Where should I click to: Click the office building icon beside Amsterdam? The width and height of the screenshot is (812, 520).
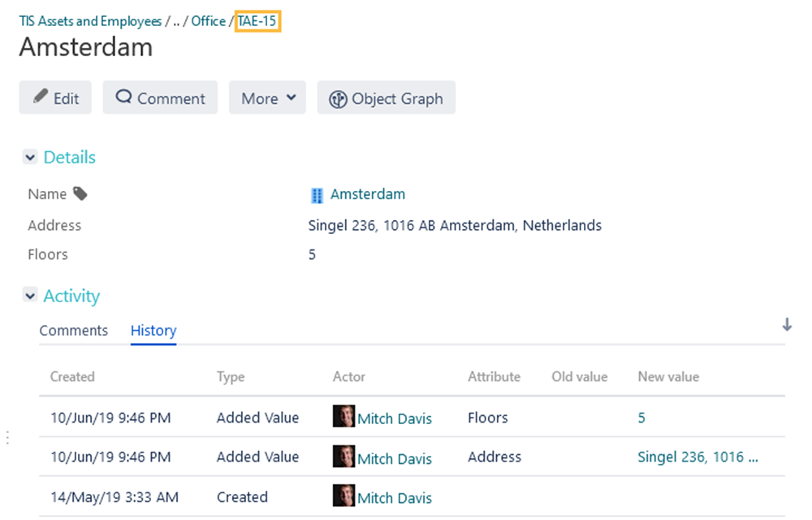tap(317, 195)
